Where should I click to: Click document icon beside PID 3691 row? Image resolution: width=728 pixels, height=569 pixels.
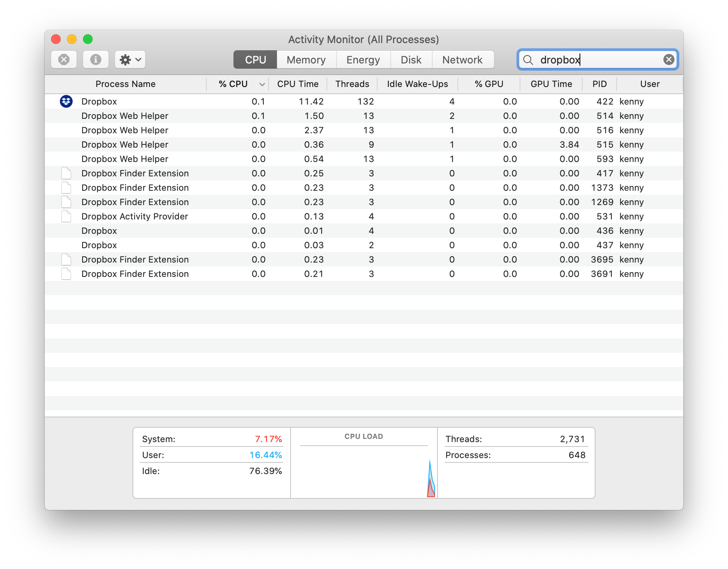click(66, 274)
